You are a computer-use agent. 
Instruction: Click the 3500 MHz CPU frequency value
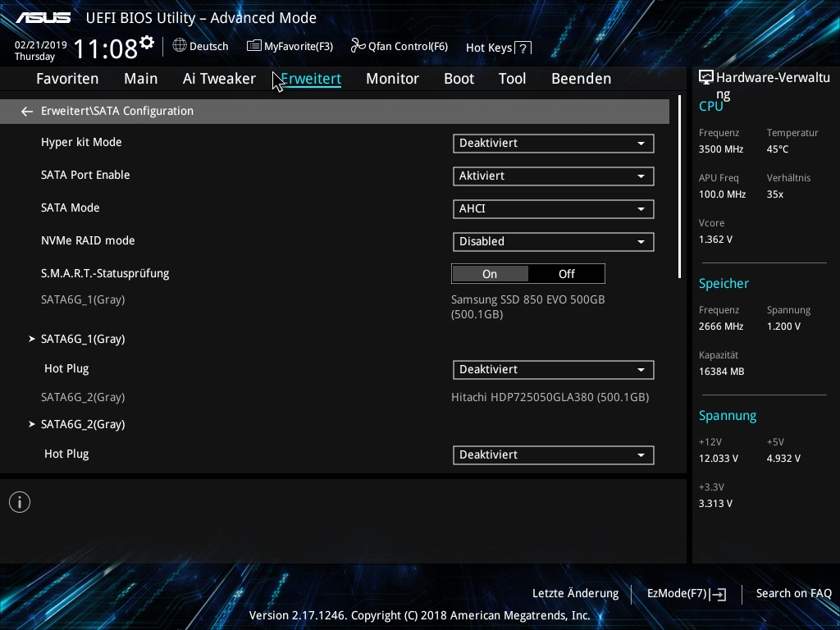point(720,149)
